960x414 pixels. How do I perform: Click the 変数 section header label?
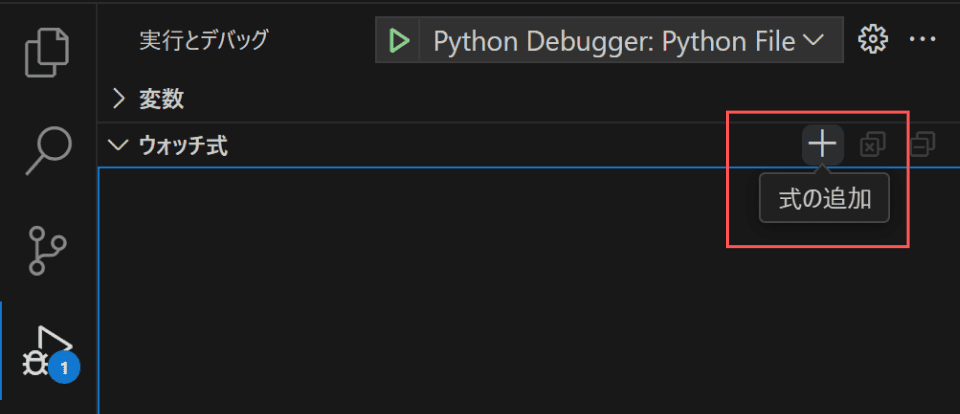pos(161,99)
